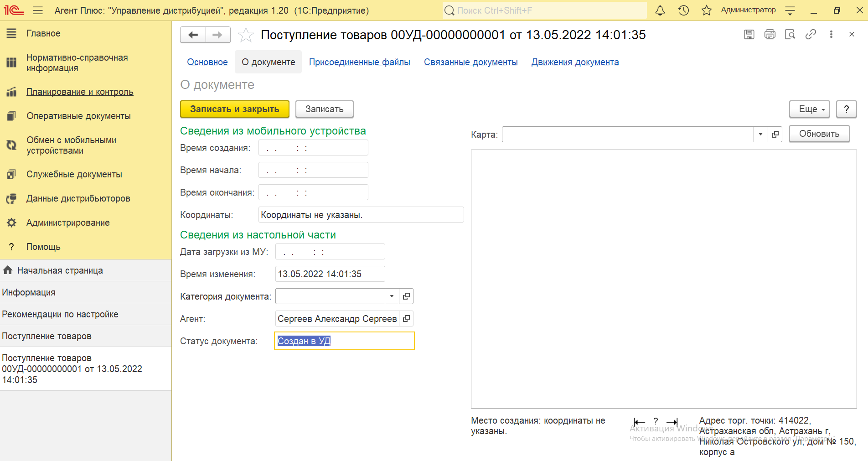Screen dimensions: 868x461
Task: Click the Категория документа input field
Action: pos(330,296)
